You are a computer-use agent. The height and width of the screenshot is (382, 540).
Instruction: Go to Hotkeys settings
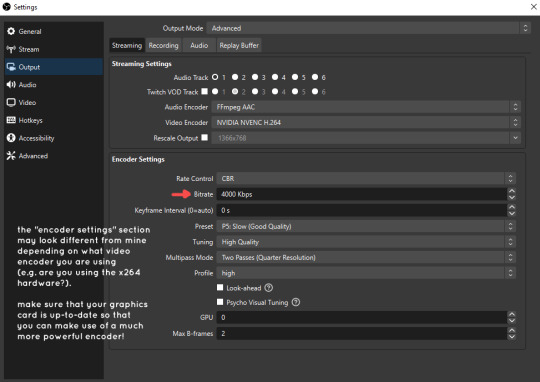pyautogui.click(x=54, y=120)
